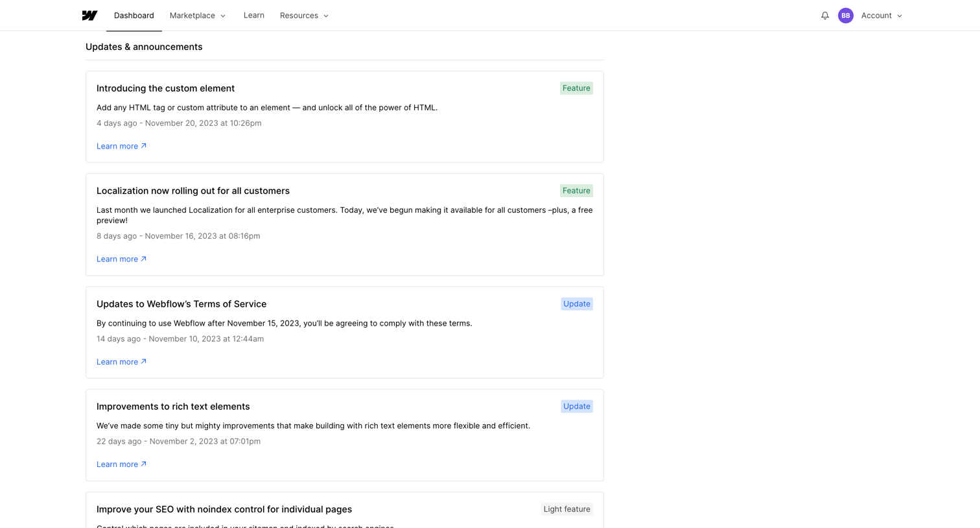Select 'Introducing the custom element' title
The width and height of the screenshot is (980, 528).
[x=165, y=88]
